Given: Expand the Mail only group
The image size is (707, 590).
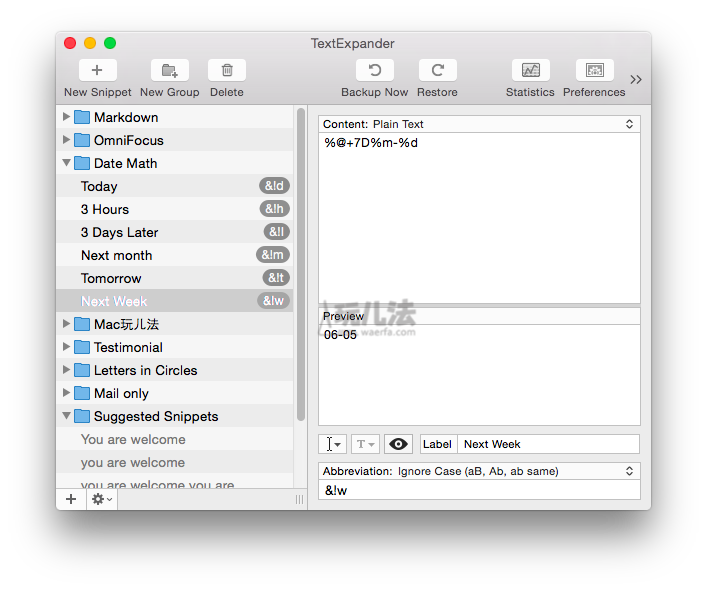Looking at the screenshot, I should click(x=66, y=393).
